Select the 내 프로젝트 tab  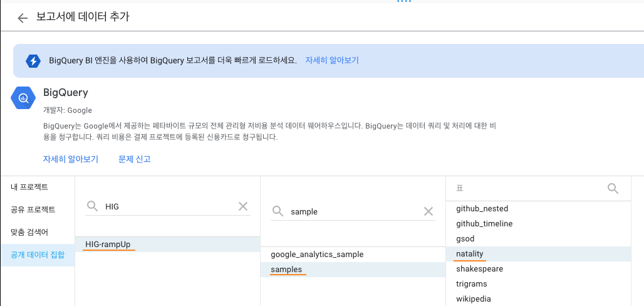coord(38,187)
